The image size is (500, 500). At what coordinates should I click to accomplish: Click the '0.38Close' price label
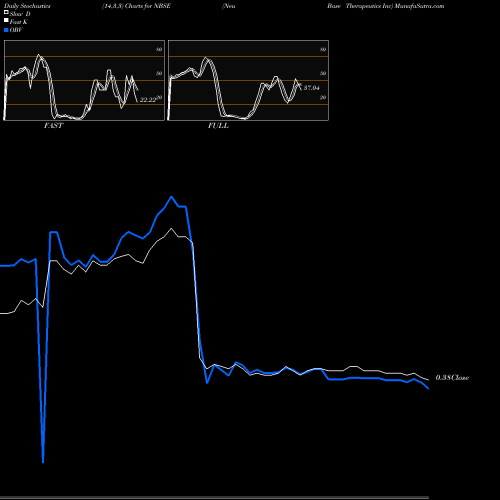452,377
